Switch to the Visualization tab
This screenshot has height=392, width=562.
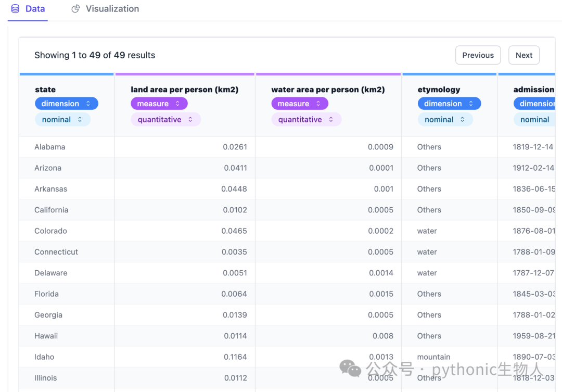105,9
